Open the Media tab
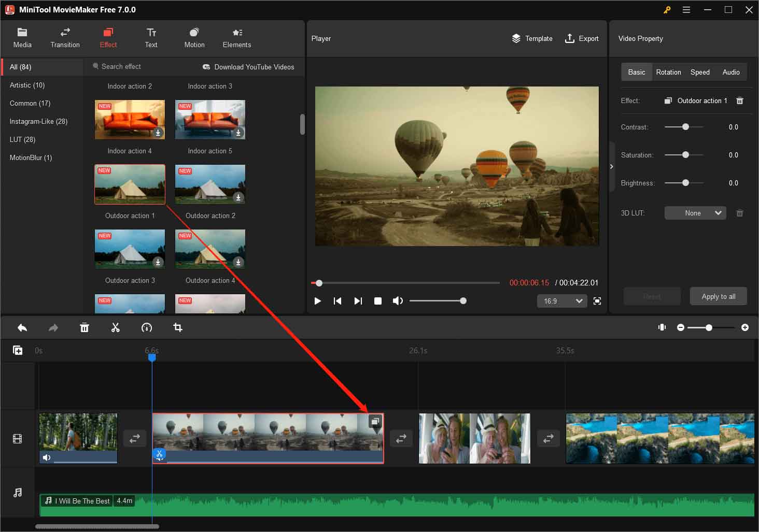Viewport: 759px width, 532px height. (x=22, y=38)
